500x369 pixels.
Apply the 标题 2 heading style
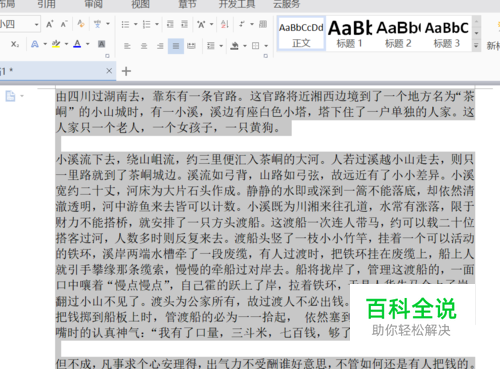tap(398, 33)
